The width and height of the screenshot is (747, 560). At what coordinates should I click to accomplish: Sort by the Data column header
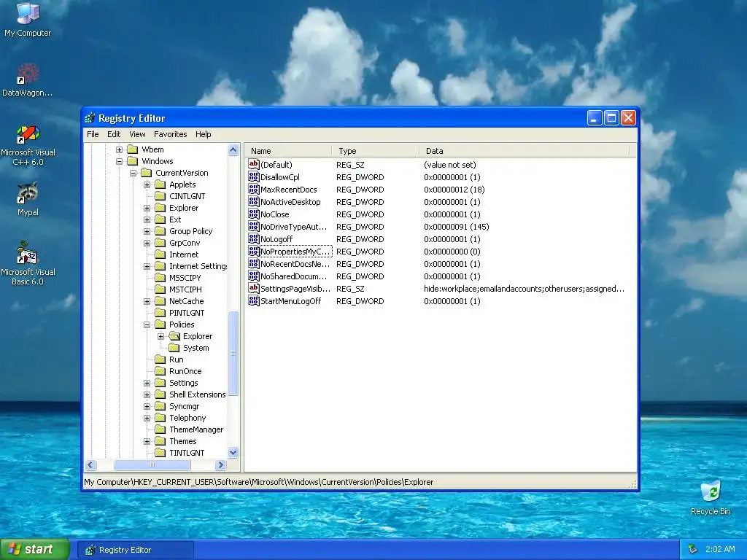(x=525, y=151)
